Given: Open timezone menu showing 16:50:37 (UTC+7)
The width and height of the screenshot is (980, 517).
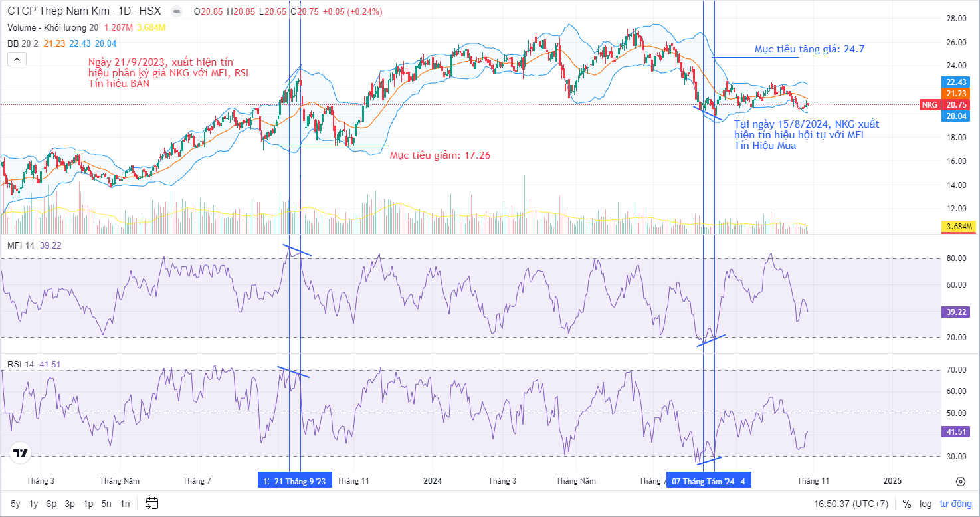Looking at the screenshot, I should pos(852,504).
